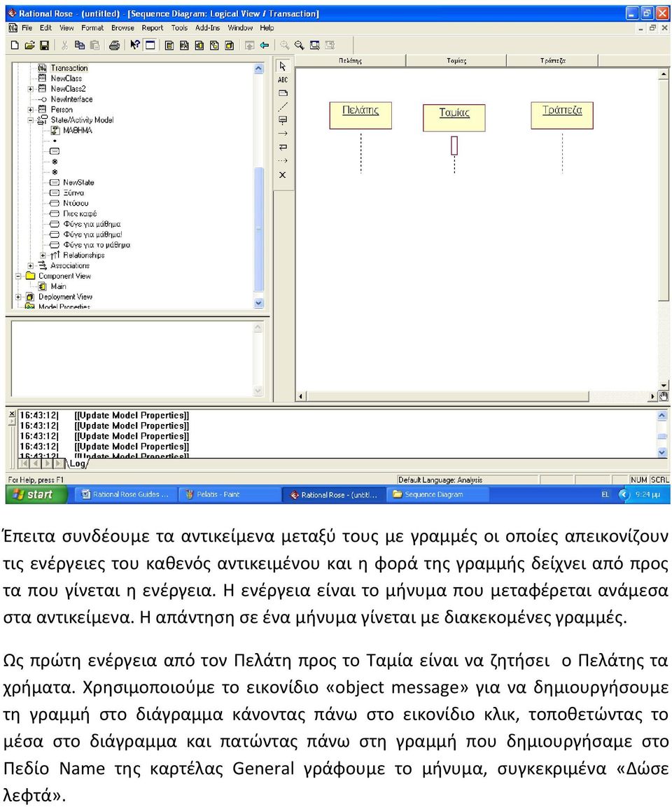Select the Πιες καφέ state item

(80, 213)
